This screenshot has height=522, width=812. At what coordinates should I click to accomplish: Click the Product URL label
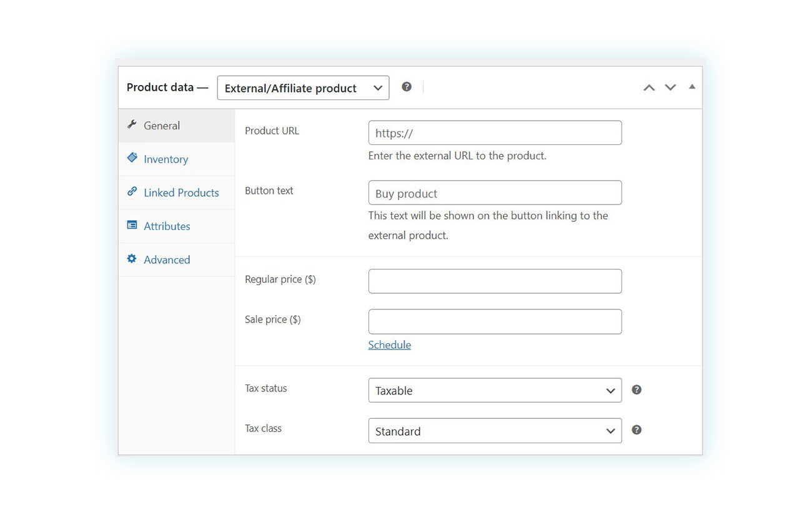tap(272, 131)
